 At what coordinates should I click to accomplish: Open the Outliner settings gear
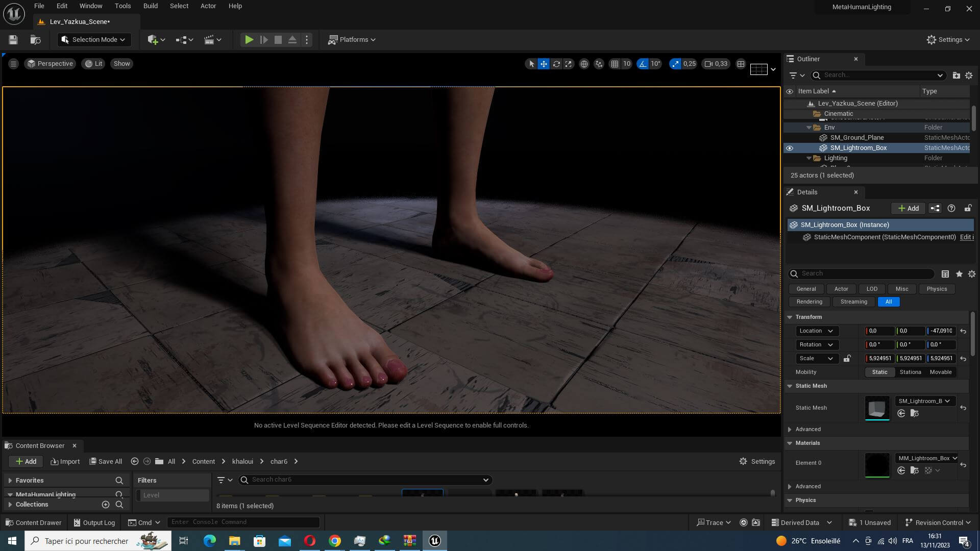tap(968, 75)
